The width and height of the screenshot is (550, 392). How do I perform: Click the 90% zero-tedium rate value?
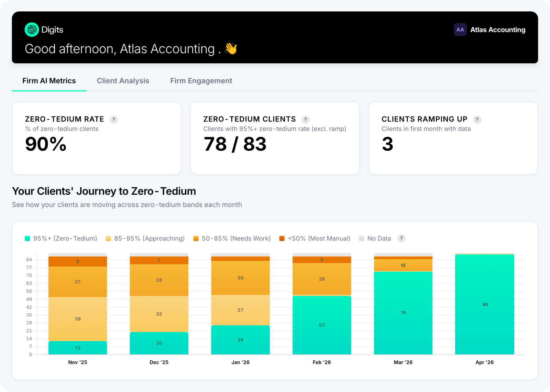[x=46, y=144]
